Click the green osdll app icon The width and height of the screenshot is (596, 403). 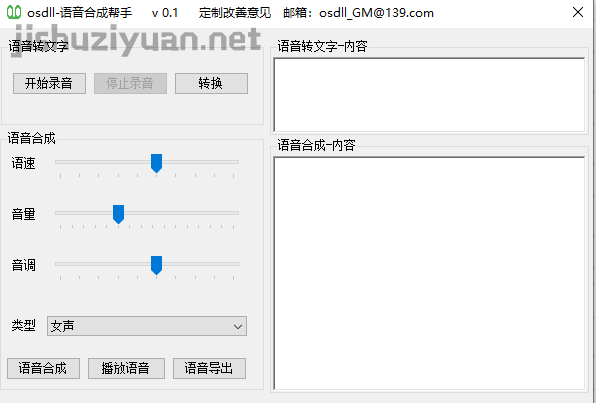point(14,13)
